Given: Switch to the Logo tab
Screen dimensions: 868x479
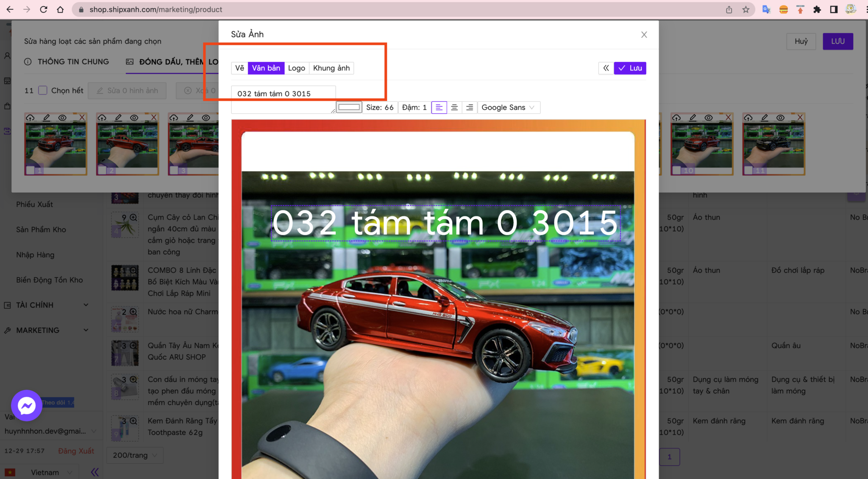Looking at the screenshot, I should coord(296,68).
